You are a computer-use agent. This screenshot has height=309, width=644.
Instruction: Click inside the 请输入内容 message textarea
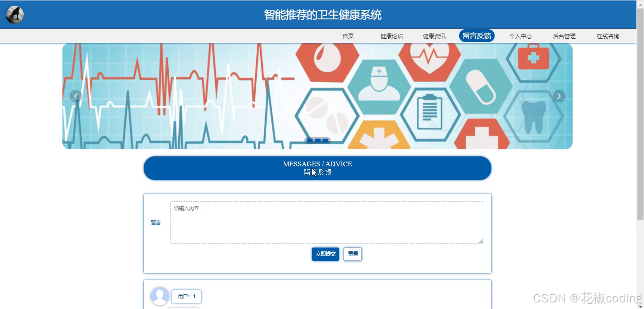[326, 222]
